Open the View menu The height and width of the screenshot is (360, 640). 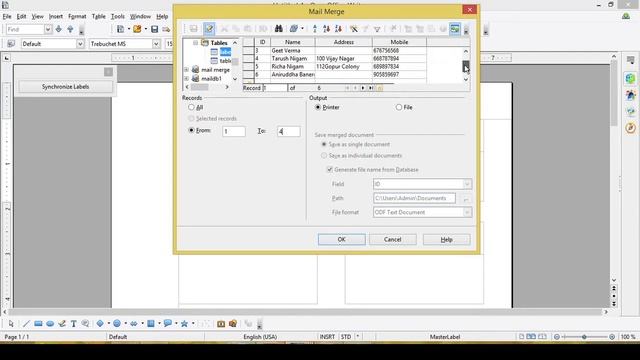coord(38,16)
